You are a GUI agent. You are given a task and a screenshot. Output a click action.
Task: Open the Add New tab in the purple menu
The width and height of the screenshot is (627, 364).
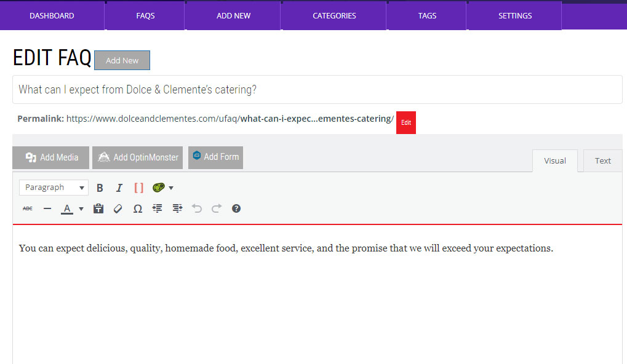[234, 16]
